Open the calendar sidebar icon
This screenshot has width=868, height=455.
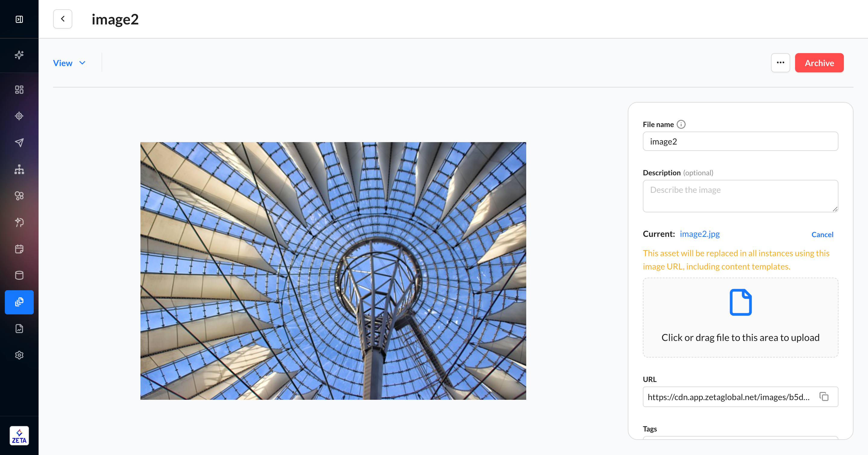[x=19, y=249]
